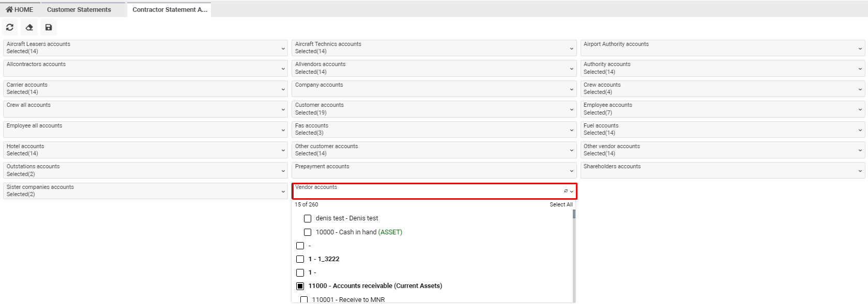
Task: Click the refresh icon in the toolbar
Action: click(10, 27)
